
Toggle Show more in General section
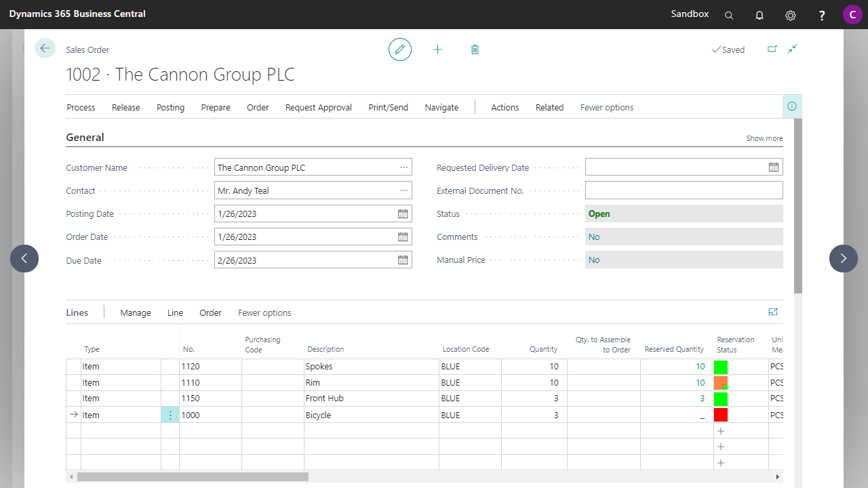(764, 138)
